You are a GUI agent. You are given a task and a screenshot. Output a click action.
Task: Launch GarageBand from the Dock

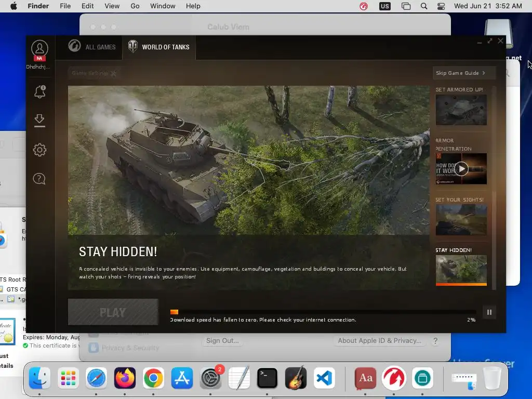click(x=296, y=378)
